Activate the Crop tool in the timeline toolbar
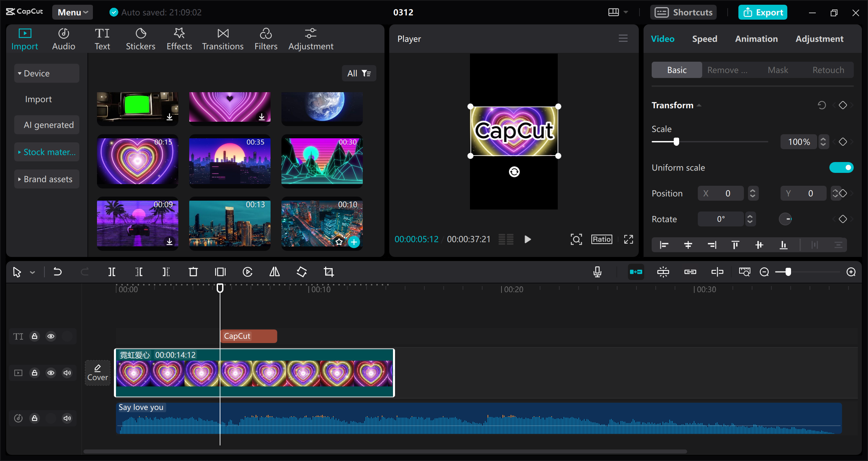Screen dimensions: 868x461 coord(329,272)
